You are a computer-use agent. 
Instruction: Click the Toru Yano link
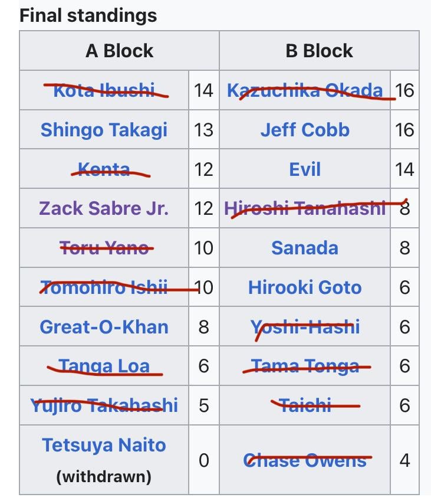pyautogui.click(x=104, y=248)
